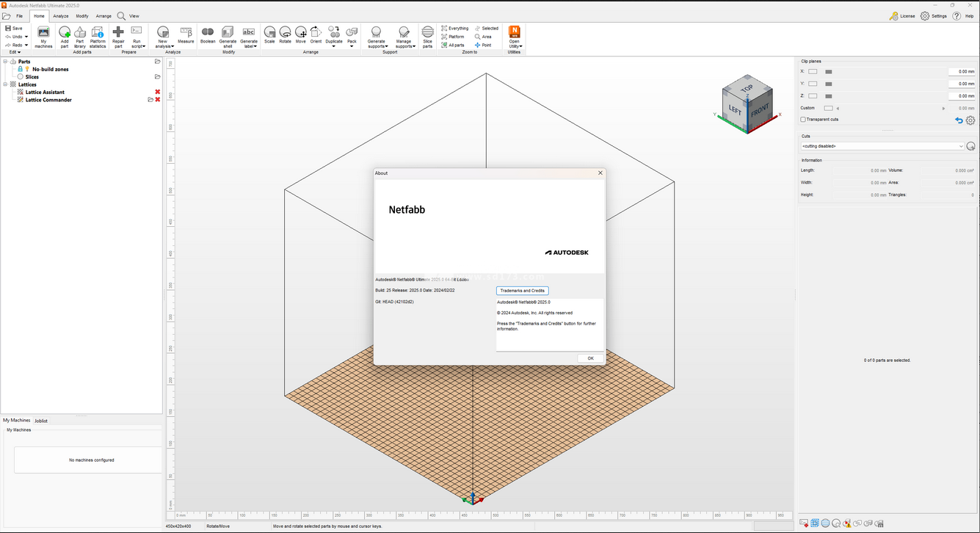980x533 pixels.
Task: Zoom to Point
Action: [x=483, y=46]
